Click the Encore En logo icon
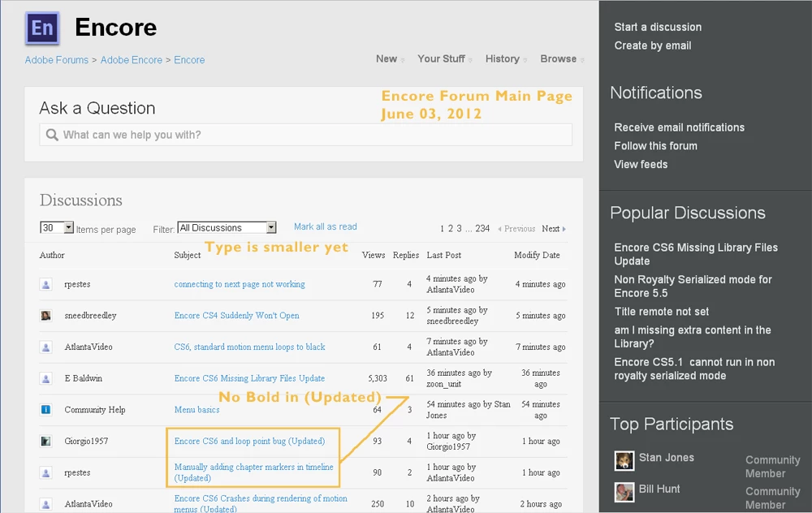The height and width of the screenshot is (513, 812). point(42,28)
